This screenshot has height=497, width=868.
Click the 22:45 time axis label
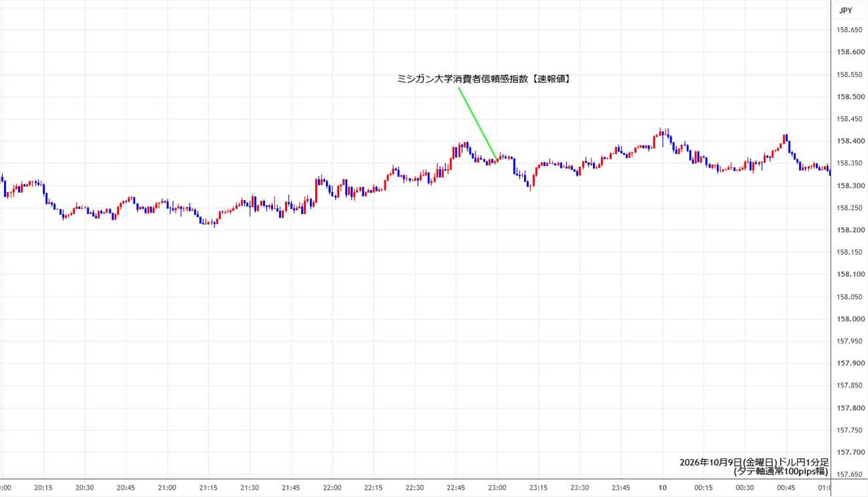coord(456,488)
